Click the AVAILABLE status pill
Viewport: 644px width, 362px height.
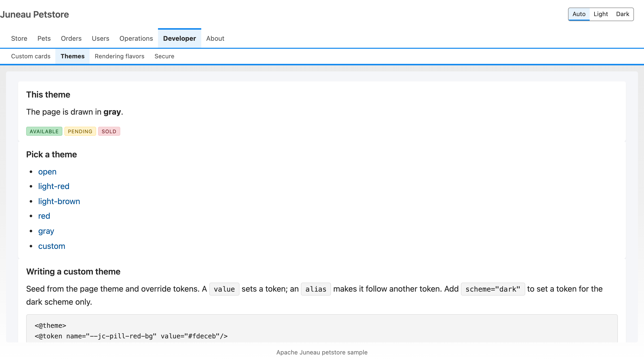44,131
